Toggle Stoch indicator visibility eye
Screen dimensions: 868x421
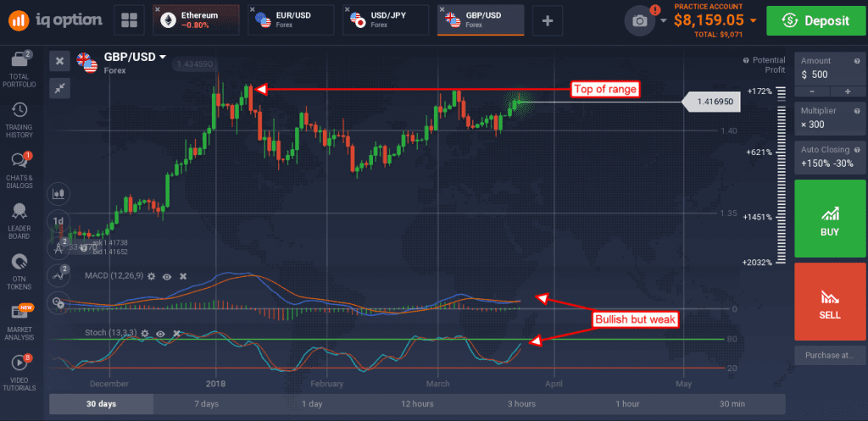(160, 334)
